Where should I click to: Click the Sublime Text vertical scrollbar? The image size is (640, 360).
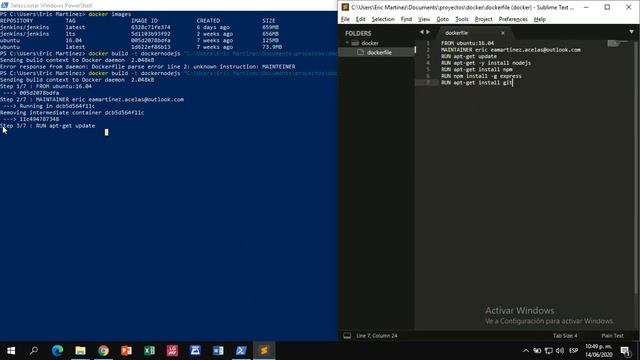tap(636, 167)
